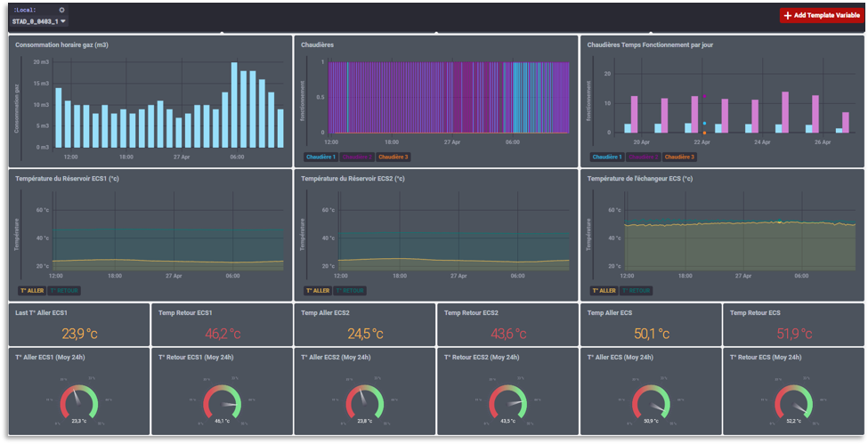Click the T° Retour ECS2 (Moy 24h) gauge

(x=508, y=401)
